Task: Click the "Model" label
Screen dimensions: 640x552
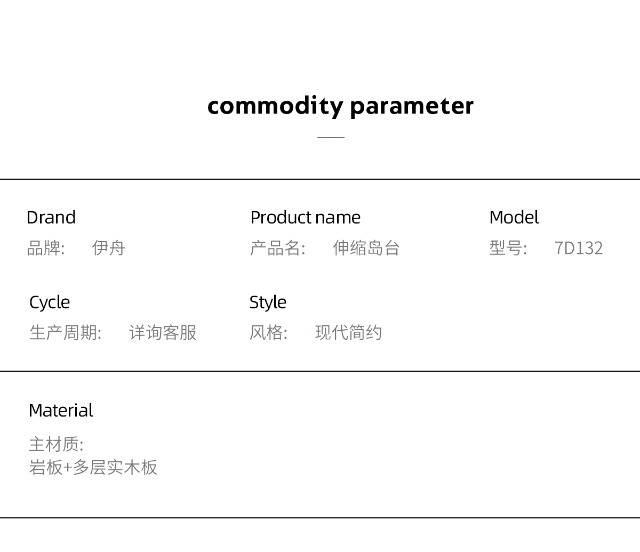Action: [514, 217]
